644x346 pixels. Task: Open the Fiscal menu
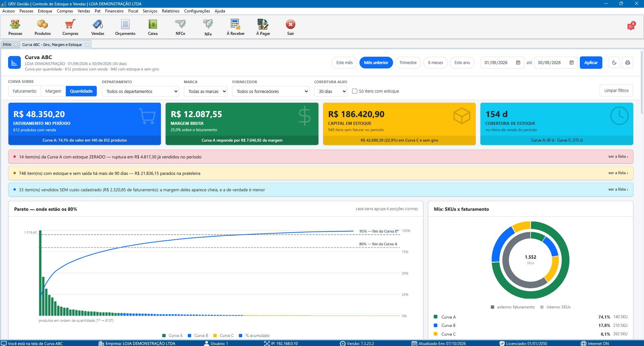click(x=133, y=11)
